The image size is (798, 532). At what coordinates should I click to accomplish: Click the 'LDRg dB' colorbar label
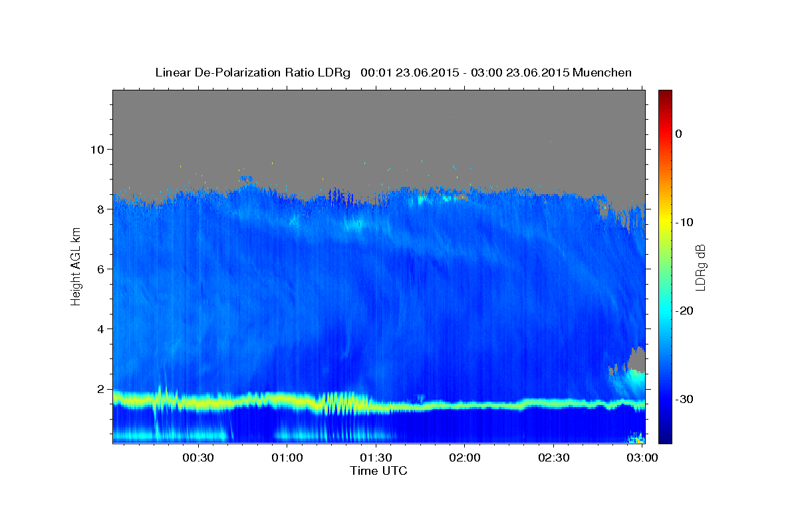(700, 267)
